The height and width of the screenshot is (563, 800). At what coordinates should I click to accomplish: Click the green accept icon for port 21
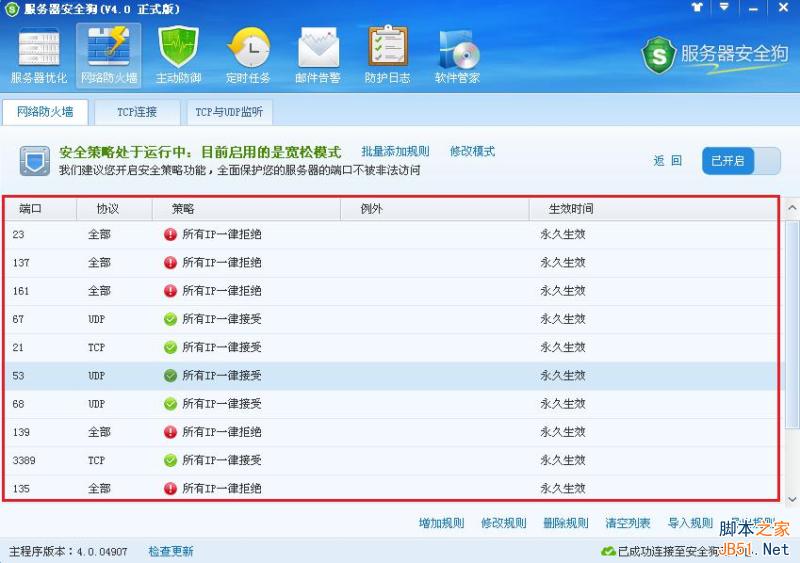170,347
